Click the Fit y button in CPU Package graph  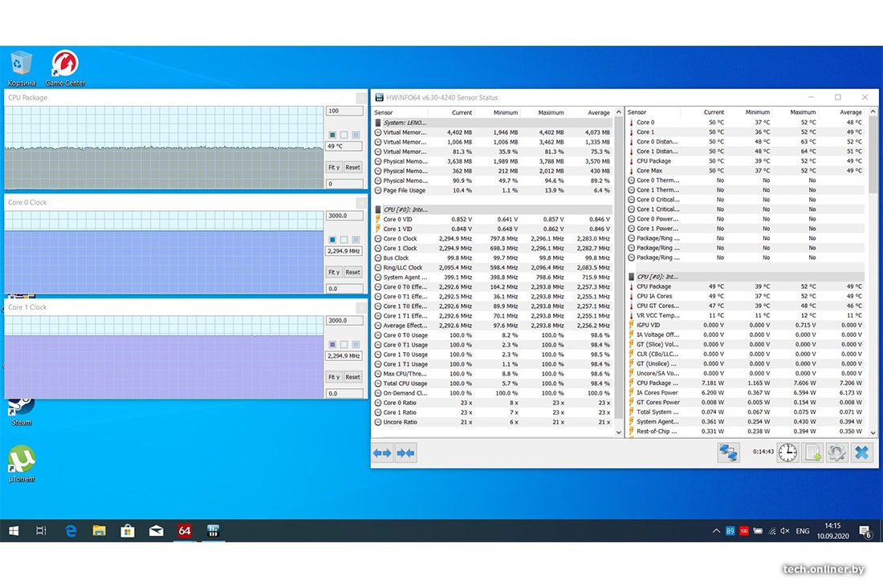click(x=334, y=168)
